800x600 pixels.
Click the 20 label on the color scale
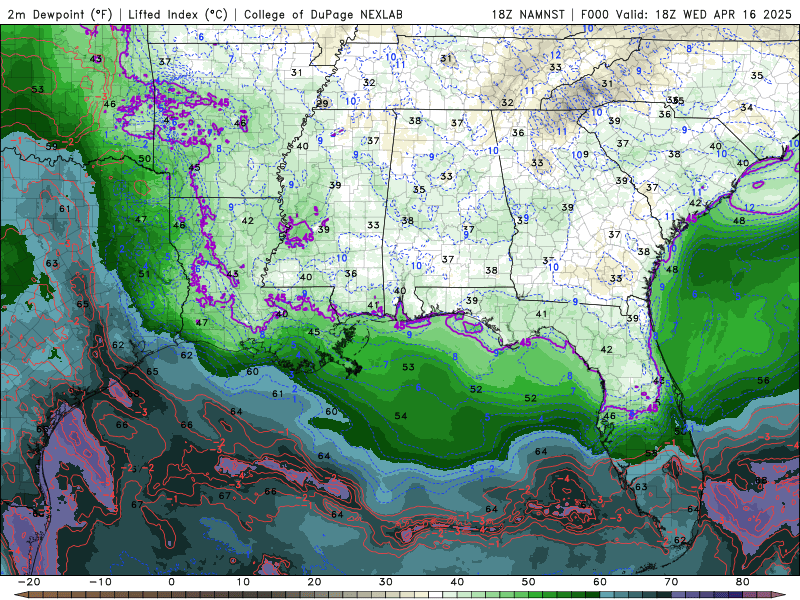pyautogui.click(x=314, y=582)
